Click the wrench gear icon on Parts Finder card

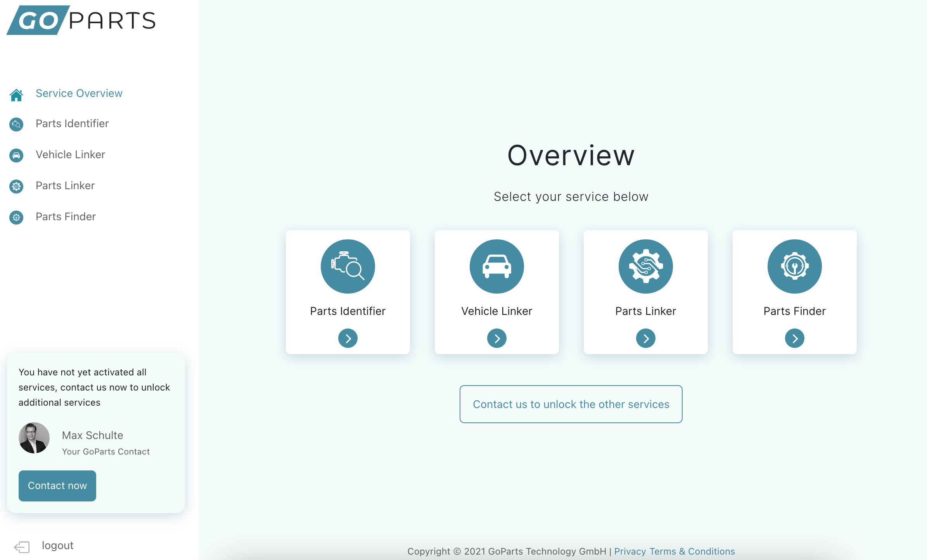(x=795, y=266)
